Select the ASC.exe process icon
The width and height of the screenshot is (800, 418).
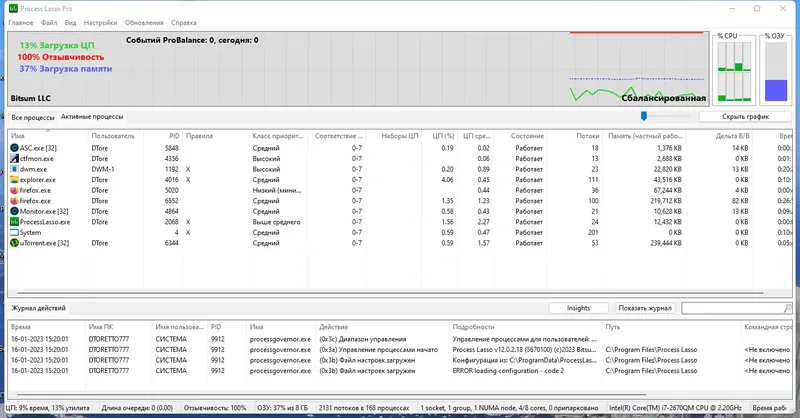14,148
